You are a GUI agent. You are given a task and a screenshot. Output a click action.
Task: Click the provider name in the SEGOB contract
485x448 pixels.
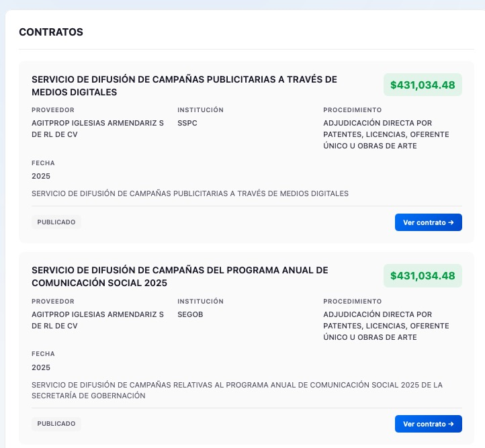click(x=97, y=320)
